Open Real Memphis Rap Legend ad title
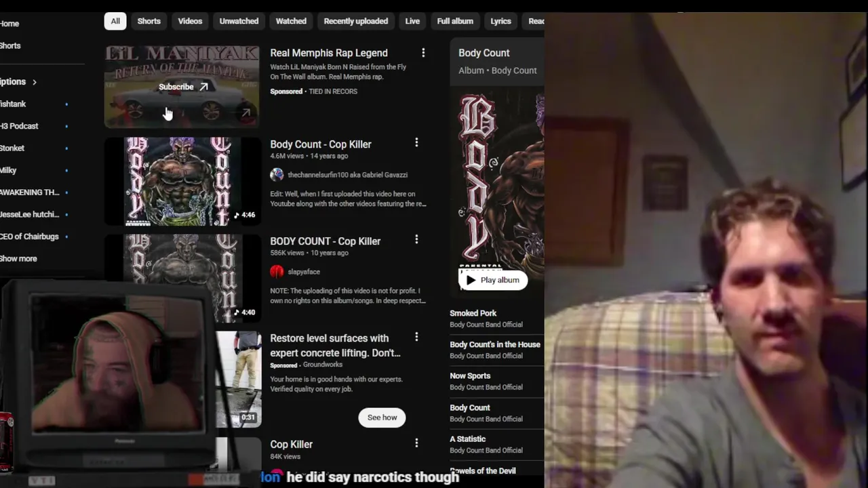Screen dimensions: 868x488 [329, 53]
